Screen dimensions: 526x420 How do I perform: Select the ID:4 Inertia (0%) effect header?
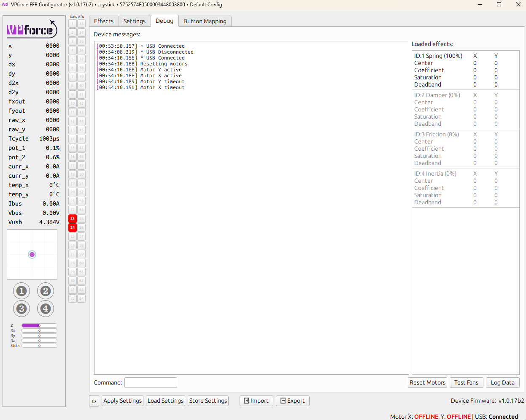[x=435, y=173]
